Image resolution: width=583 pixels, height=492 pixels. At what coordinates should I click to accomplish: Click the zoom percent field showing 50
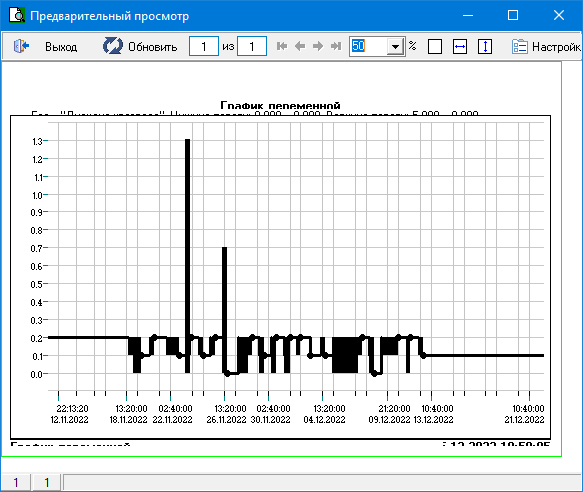point(368,46)
